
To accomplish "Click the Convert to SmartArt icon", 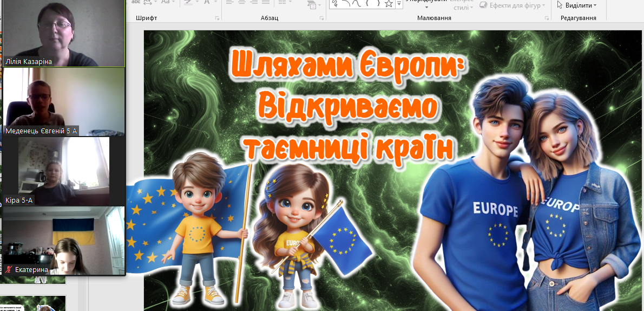I will pyautogui.click(x=312, y=4).
